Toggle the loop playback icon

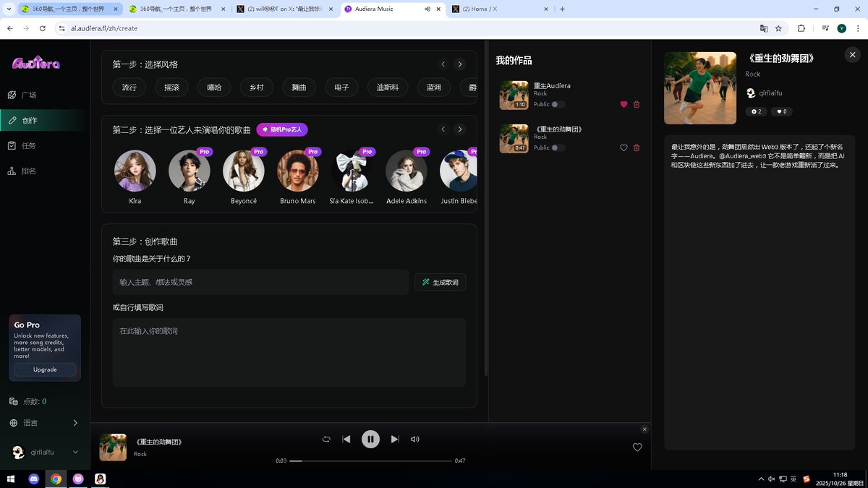[x=326, y=439]
